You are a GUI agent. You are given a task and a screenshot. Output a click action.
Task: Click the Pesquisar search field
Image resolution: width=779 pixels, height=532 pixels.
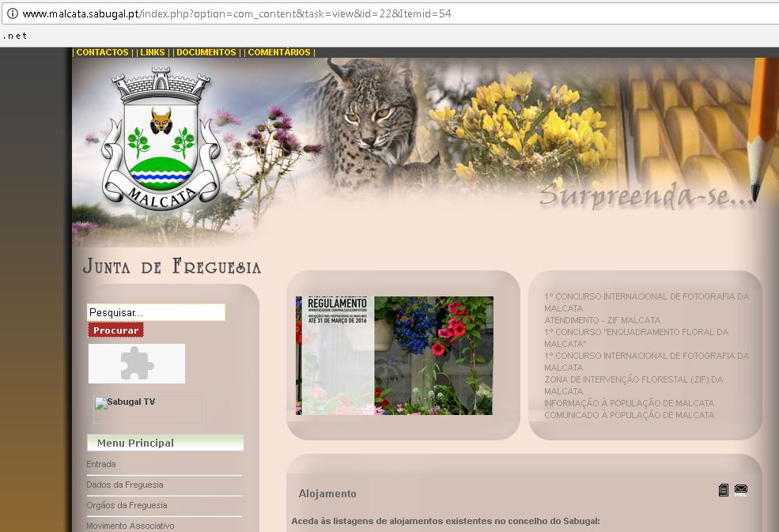(156, 312)
